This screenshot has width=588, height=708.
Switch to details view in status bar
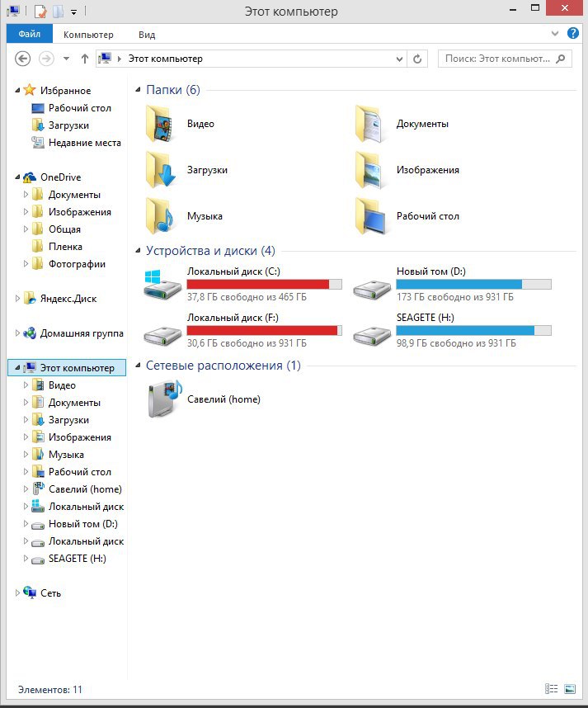[x=551, y=688]
